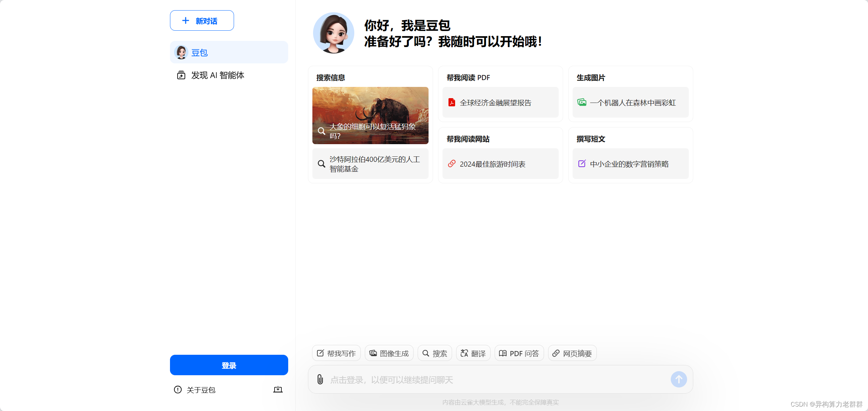
Task: Choose the PDF 问答 skill chip
Action: click(519, 353)
